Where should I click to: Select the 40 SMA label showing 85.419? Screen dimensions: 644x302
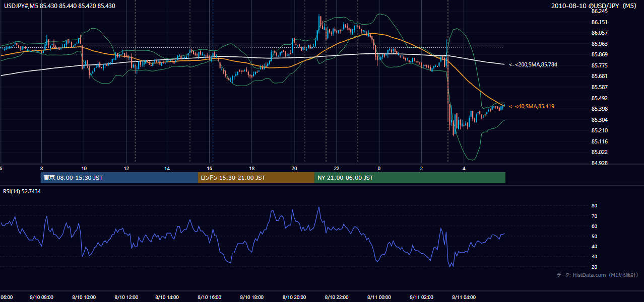tap(532, 106)
